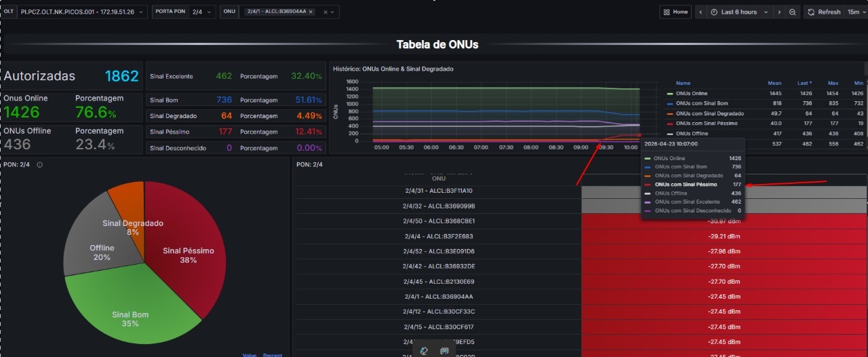Sort legend by Max column
Image resolution: width=868 pixels, height=357 pixels.
pyautogui.click(x=833, y=83)
